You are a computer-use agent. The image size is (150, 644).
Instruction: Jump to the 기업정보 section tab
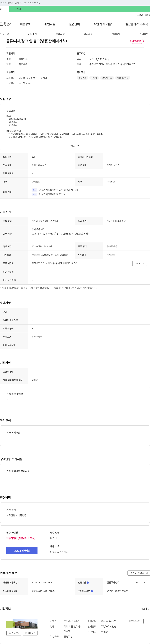pos(144,34)
